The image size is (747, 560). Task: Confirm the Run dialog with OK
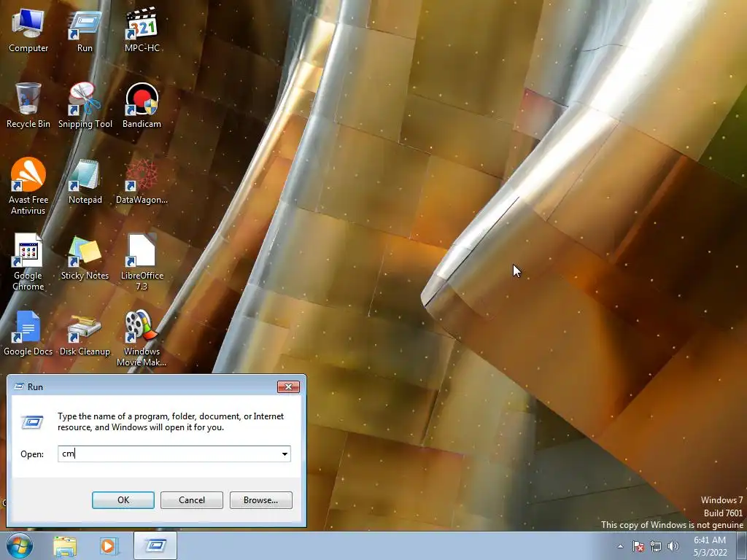tap(123, 500)
